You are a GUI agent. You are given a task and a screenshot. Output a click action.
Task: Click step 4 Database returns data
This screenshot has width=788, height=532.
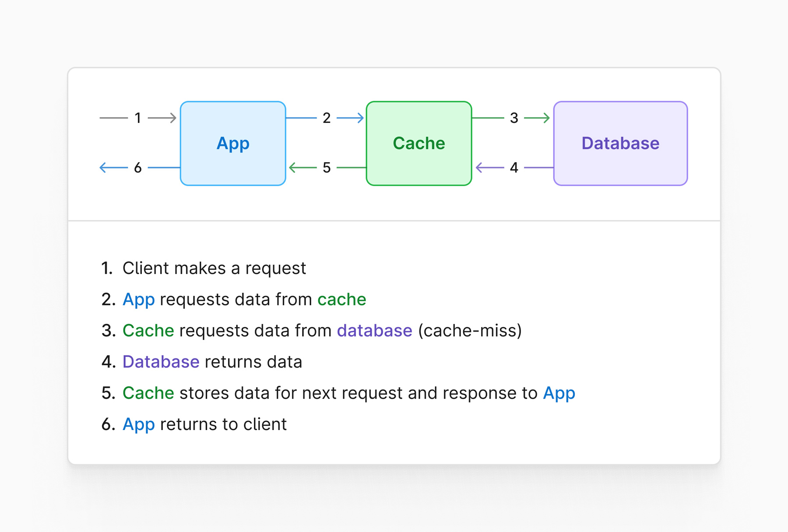pyautogui.click(x=212, y=361)
